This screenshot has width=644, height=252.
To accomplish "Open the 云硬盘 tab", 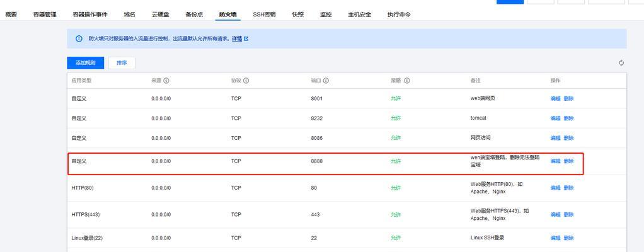I will [x=160, y=14].
